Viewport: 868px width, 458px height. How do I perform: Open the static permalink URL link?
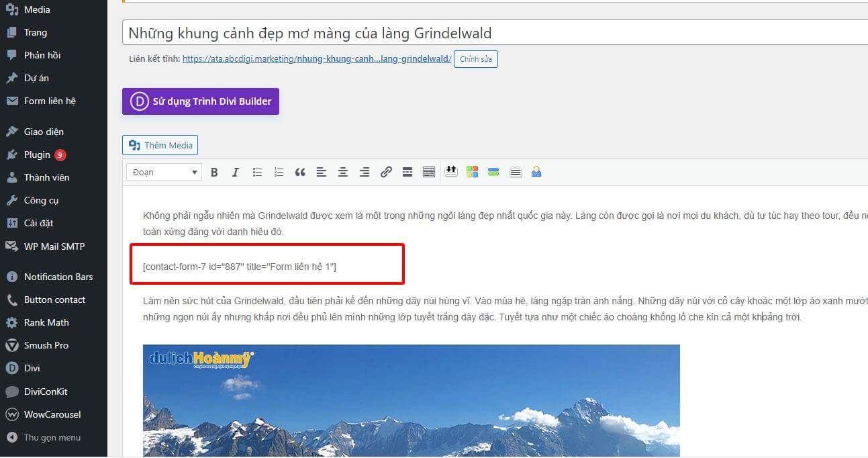pyautogui.click(x=316, y=59)
